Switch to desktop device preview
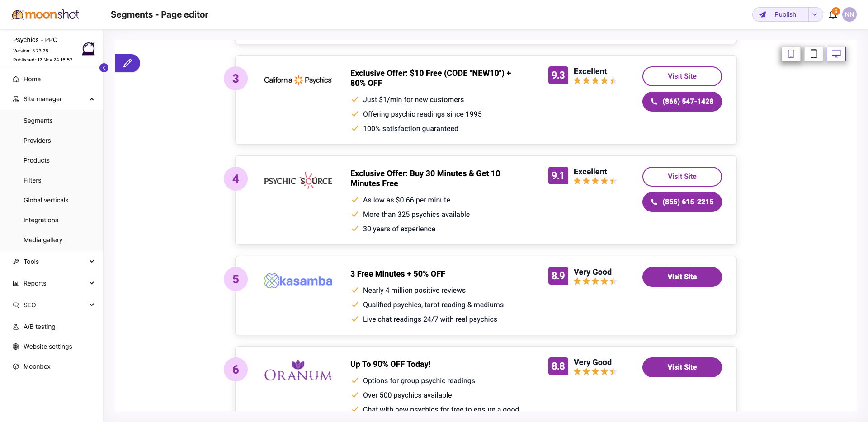 click(836, 54)
